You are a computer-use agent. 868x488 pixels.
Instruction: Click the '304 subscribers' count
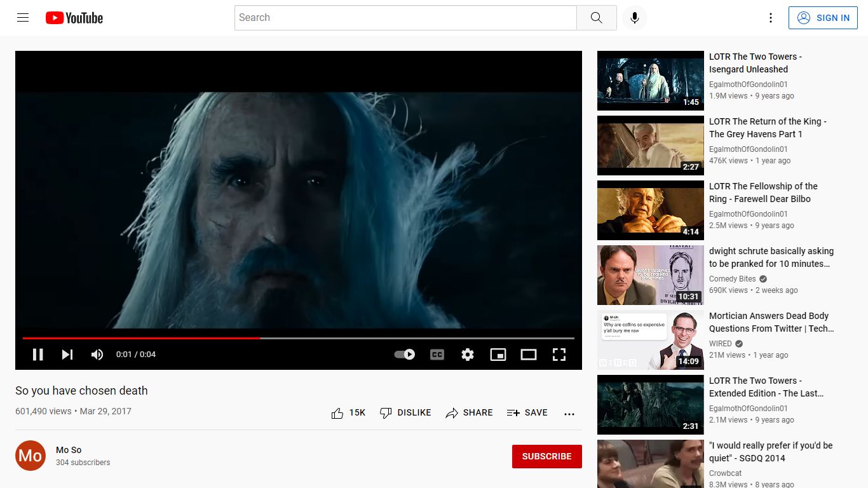click(83, 463)
